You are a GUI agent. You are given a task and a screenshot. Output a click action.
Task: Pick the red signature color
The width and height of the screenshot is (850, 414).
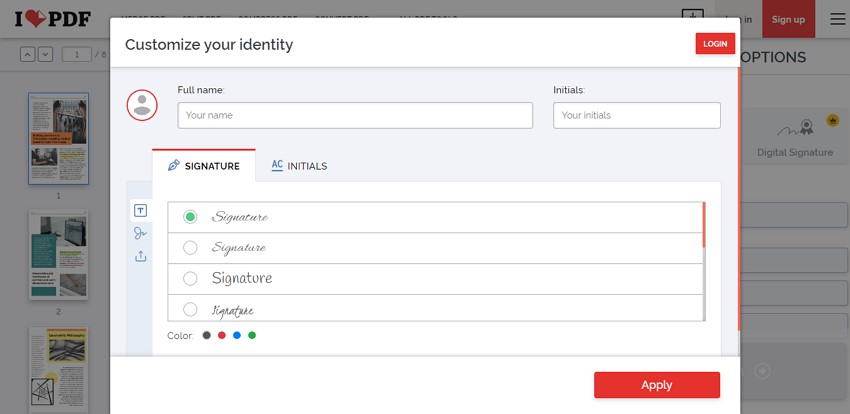222,335
